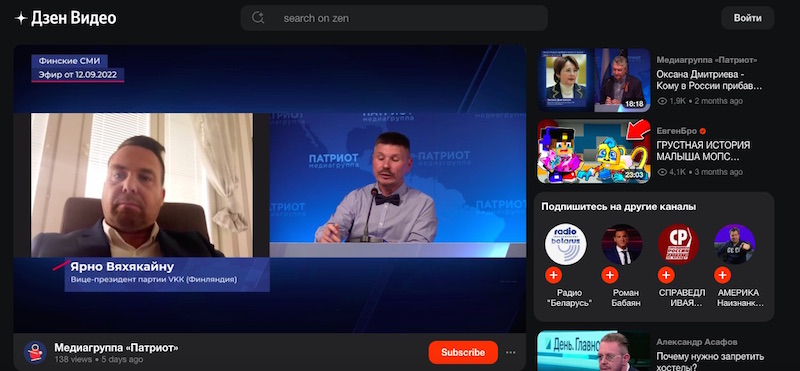Open title ГРУСТНАЯ ИСТОРИЯ МАЛЫША МОПС
The height and width of the screenshot is (371, 800).
(x=703, y=151)
